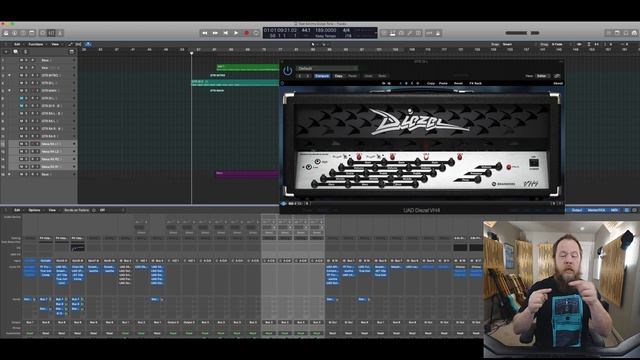Toggle the Mixer icon in control bar
640x360 pixels.
pyautogui.click(x=51, y=33)
